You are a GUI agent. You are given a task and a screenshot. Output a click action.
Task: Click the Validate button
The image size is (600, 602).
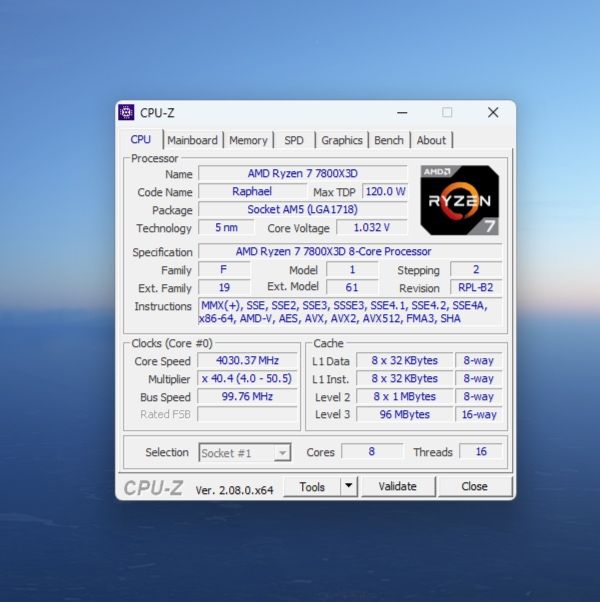pyautogui.click(x=398, y=487)
